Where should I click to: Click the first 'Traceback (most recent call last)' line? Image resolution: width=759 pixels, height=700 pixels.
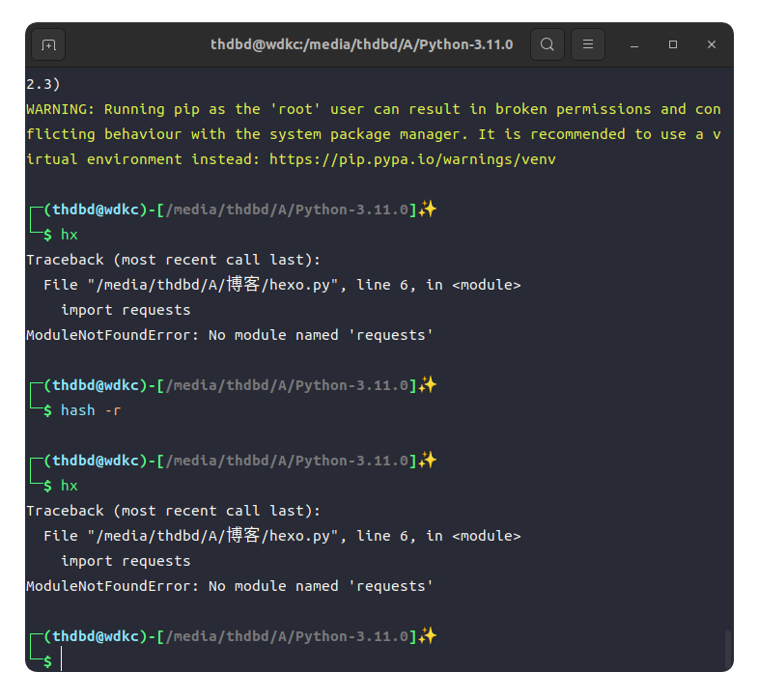pyautogui.click(x=173, y=260)
